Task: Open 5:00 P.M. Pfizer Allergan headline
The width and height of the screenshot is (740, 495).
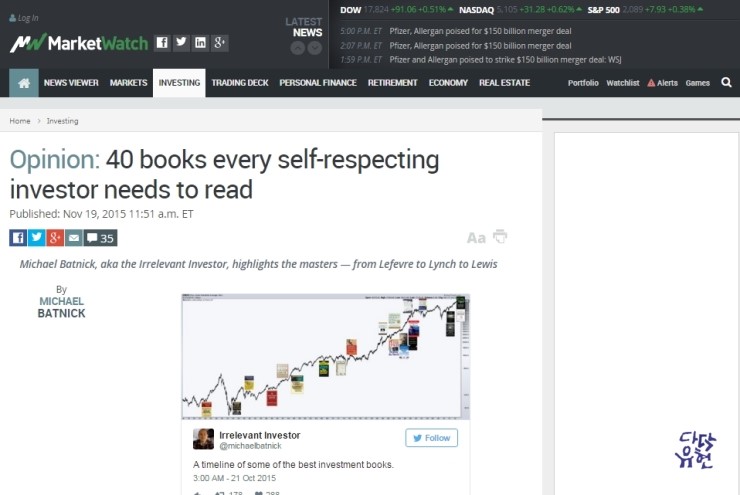Action: coord(480,31)
